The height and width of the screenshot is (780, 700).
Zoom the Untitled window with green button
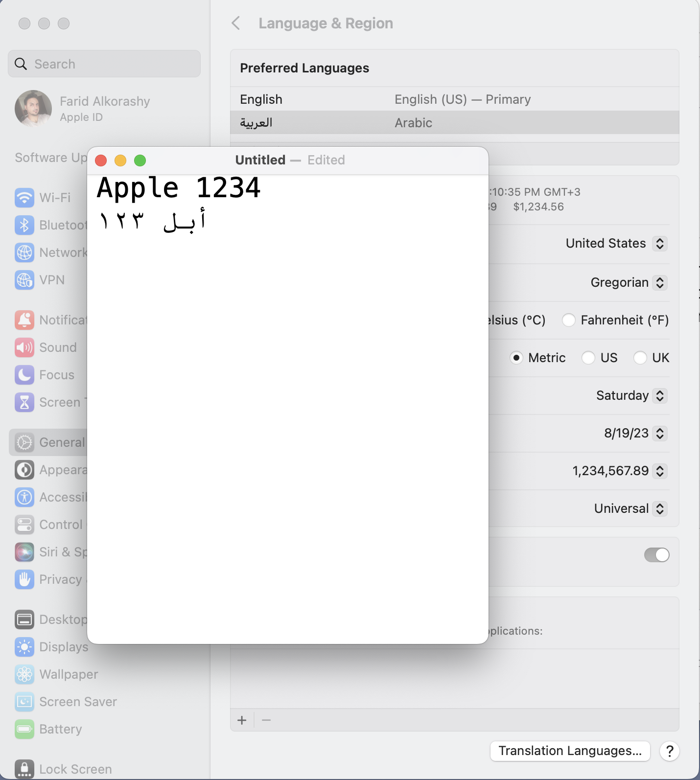[x=140, y=161]
